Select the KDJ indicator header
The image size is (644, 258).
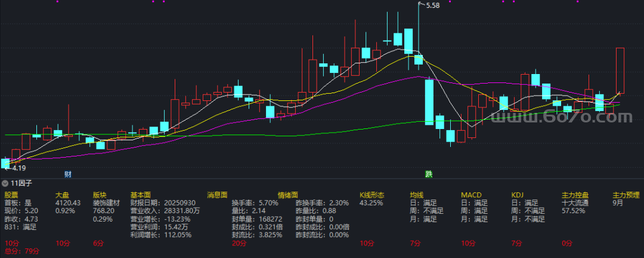(x=518, y=195)
